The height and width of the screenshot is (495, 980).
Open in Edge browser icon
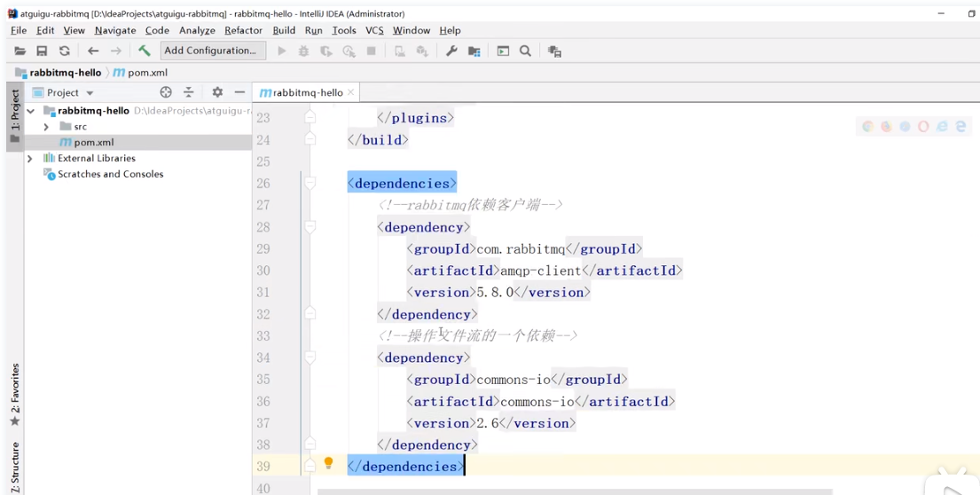pos(960,126)
